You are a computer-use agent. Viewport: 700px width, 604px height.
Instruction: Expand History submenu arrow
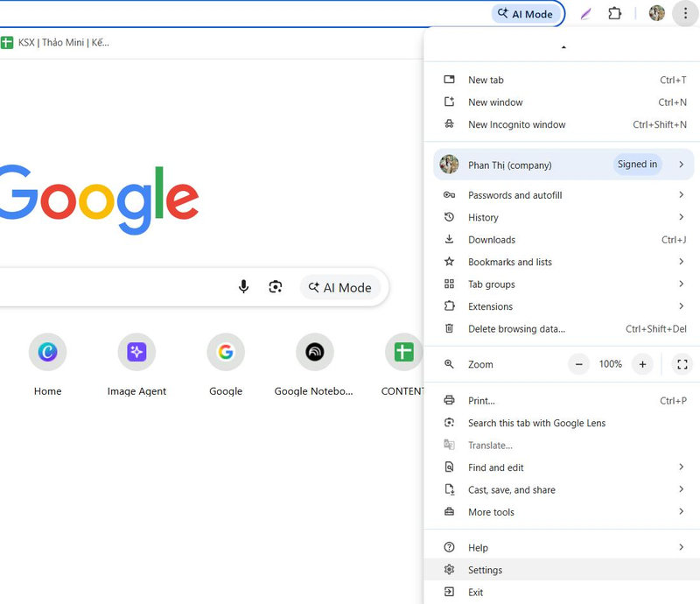coord(682,217)
